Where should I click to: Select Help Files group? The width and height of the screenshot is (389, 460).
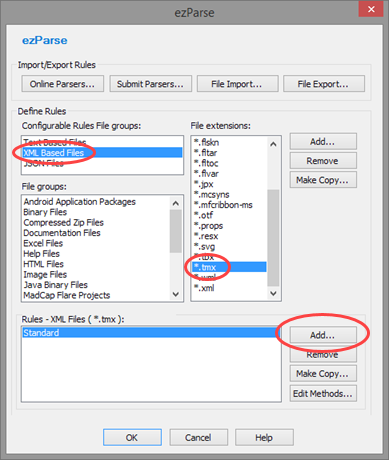coord(96,254)
